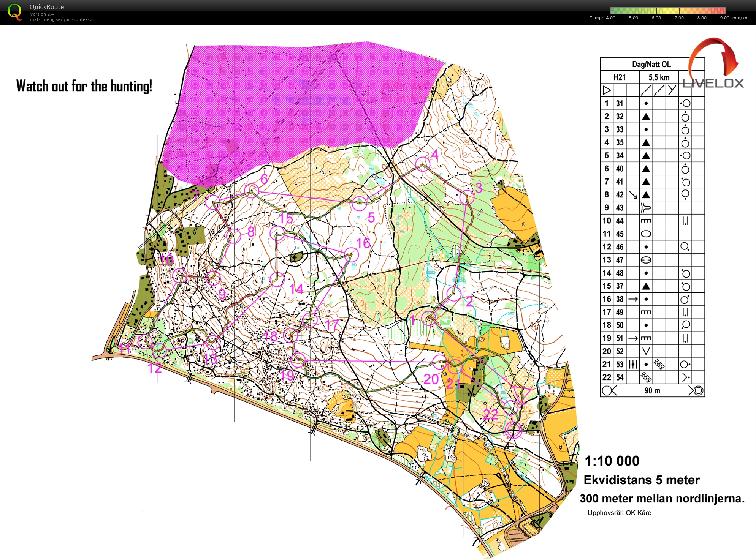Click the finish double circle on the map
Screen dimensions: 756x559
(x=514, y=430)
